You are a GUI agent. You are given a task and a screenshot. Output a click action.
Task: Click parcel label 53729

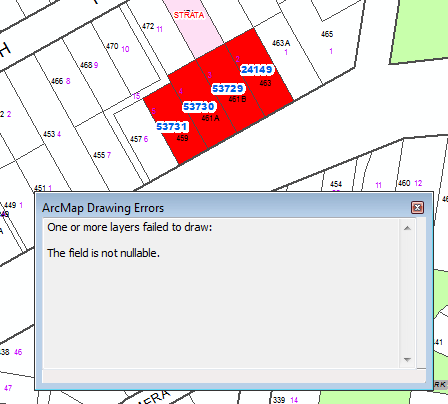[228, 89]
